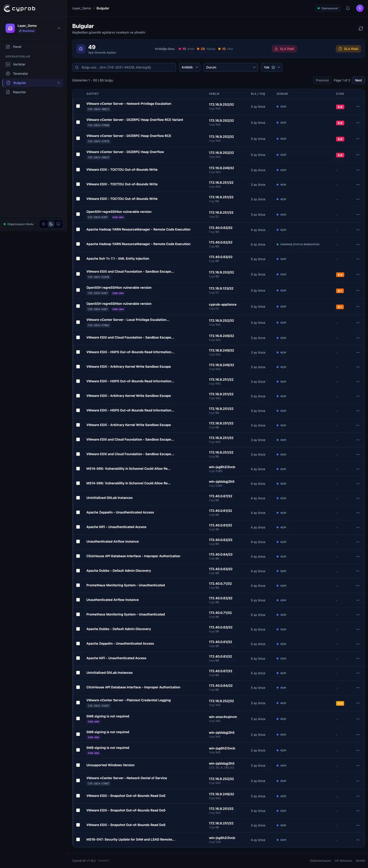
Task: Open row menu for Apache Solr XML Entity Injection
Action: pos(358,259)
